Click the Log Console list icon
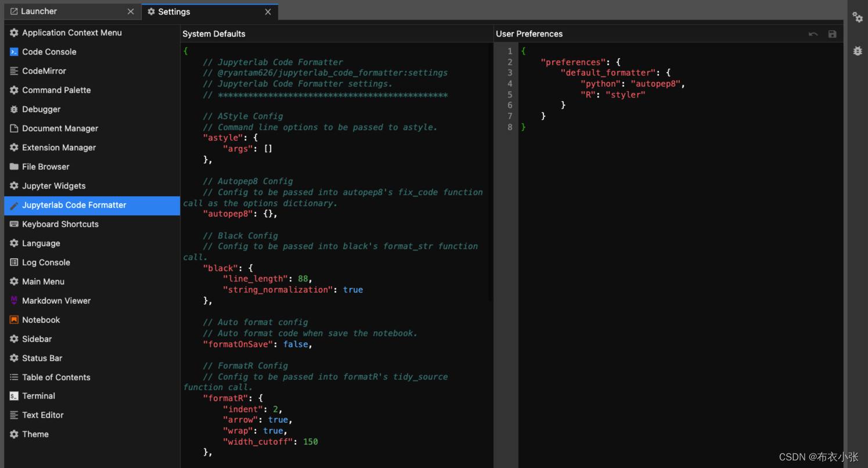The image size is (868, 468). click(14, 263)
